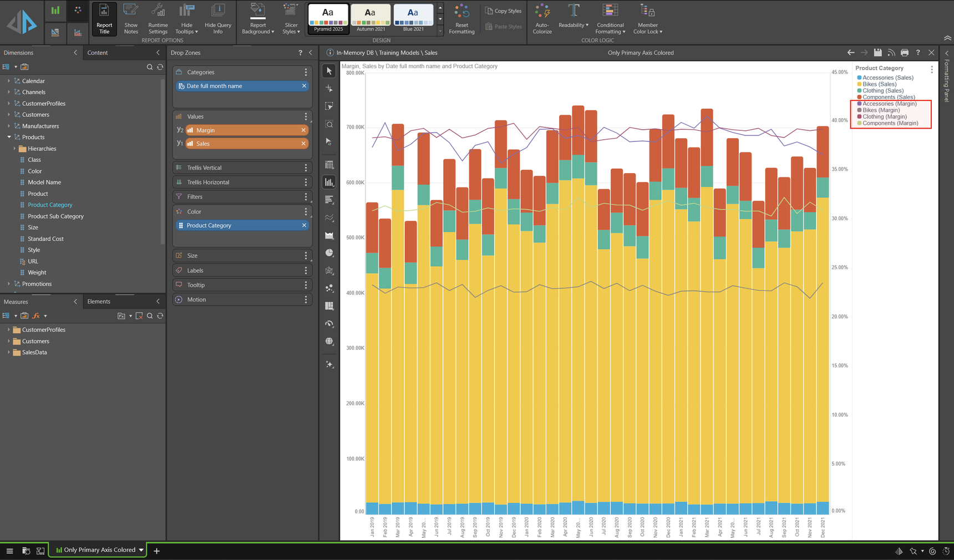Viewport: 954px width, 560px height.
Task: Expand the Calendar dimension
Action: pyautogui.click(x=9, y=81)
